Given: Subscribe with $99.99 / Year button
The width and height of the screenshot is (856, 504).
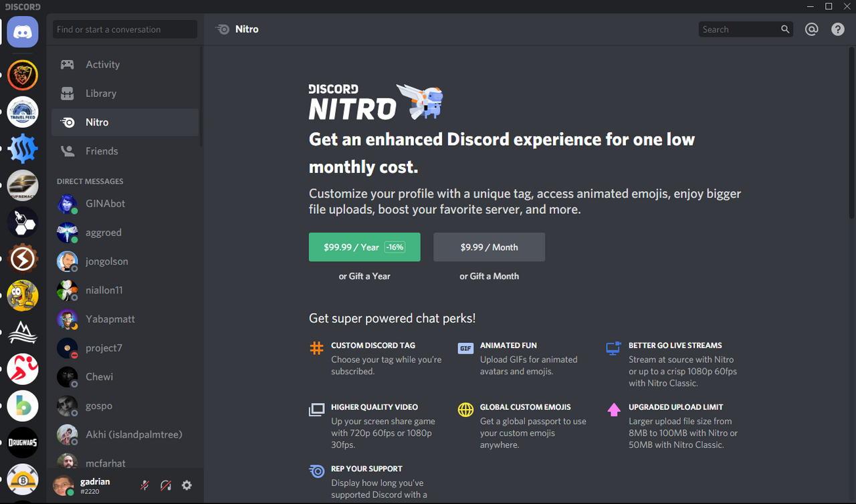Looking at the screenshot, I should 364,247.
